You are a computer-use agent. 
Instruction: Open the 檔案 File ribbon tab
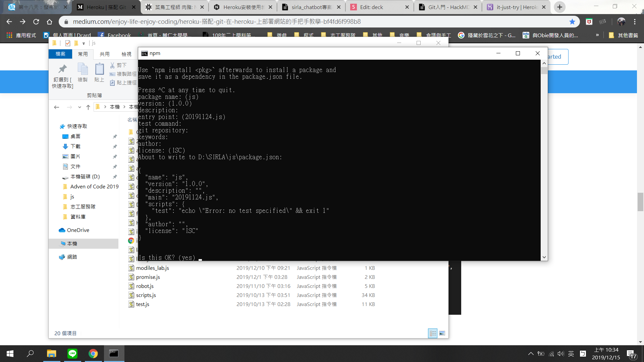[x=60, y=54]
